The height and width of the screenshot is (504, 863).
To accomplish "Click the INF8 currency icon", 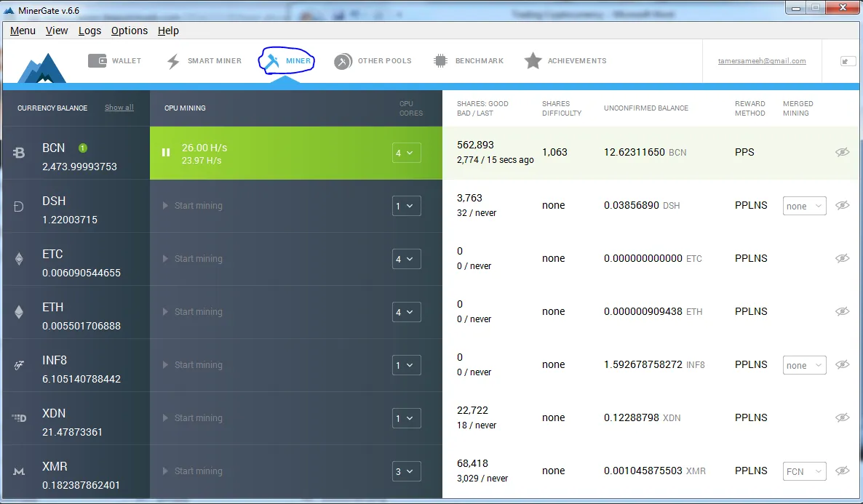I will pos(19,365).
